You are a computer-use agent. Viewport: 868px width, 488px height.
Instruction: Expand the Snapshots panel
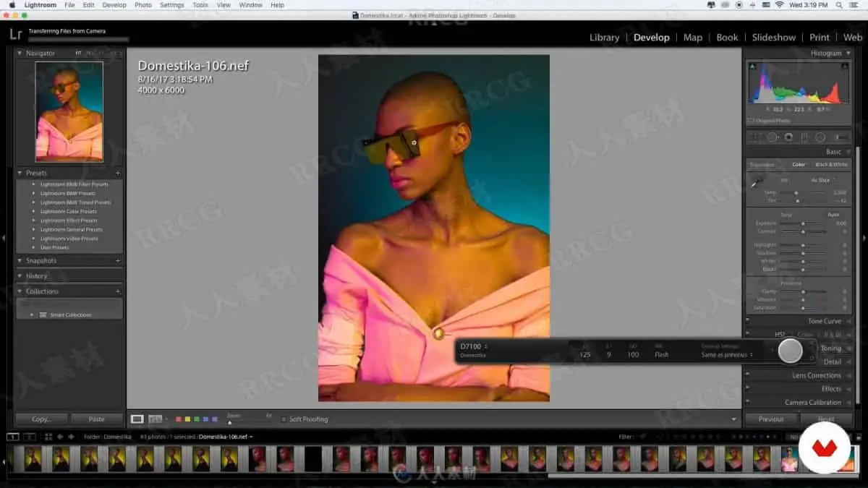point(20,260)
